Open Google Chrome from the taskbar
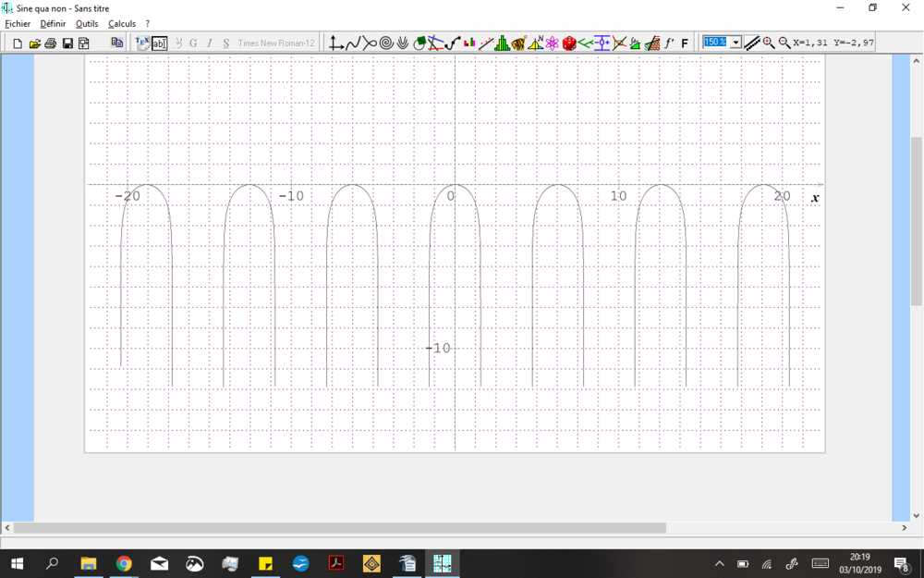This screenshot has height=578, width=924. 124,563
